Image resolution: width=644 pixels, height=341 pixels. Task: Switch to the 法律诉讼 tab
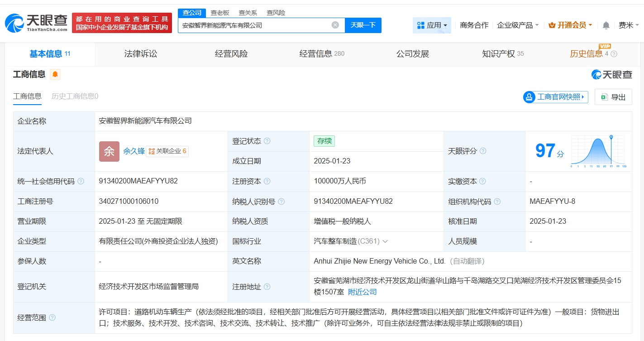pos(140,53)
